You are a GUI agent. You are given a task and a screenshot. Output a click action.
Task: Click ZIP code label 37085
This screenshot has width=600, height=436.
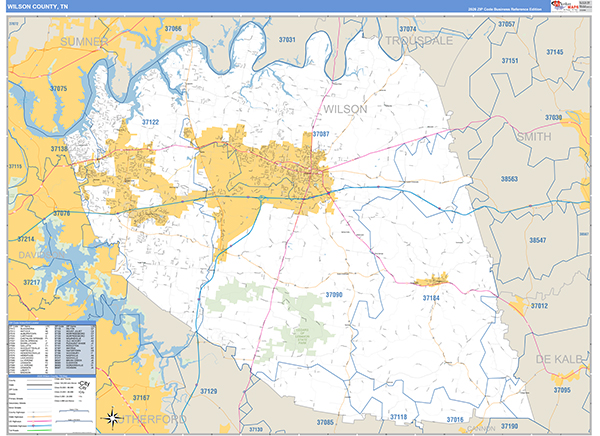pos(325,423)
